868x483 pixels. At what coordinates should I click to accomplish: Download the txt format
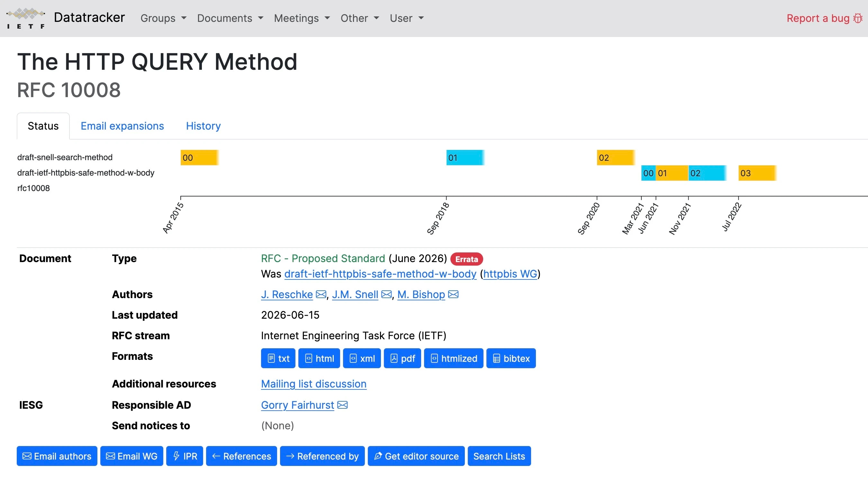[278, 358]
